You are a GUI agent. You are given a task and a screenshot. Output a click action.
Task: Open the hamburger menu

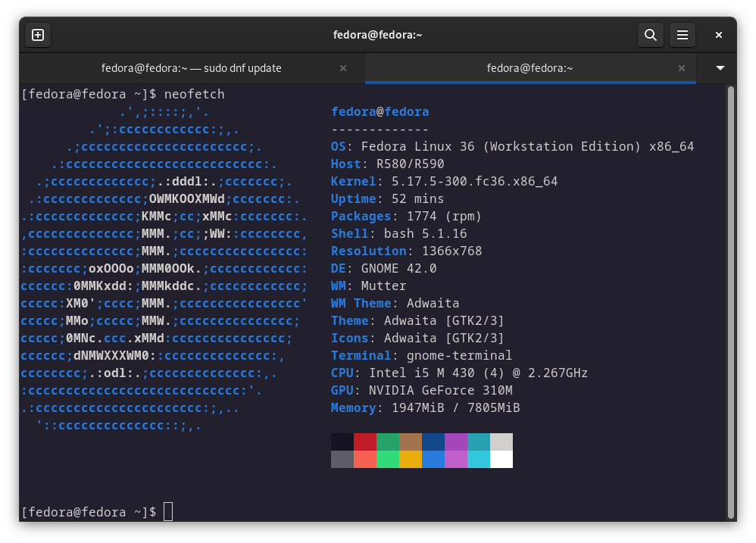tap(683, 35)
